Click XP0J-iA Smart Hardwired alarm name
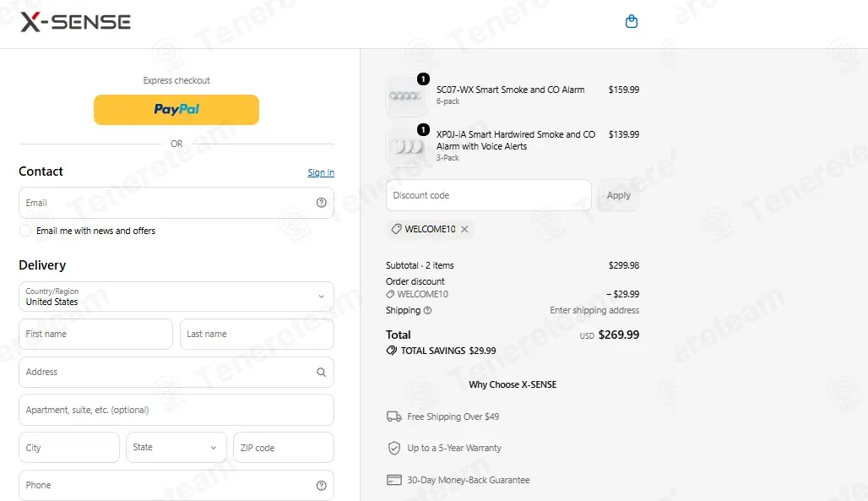Screen dimensions: 868x501 516,140
